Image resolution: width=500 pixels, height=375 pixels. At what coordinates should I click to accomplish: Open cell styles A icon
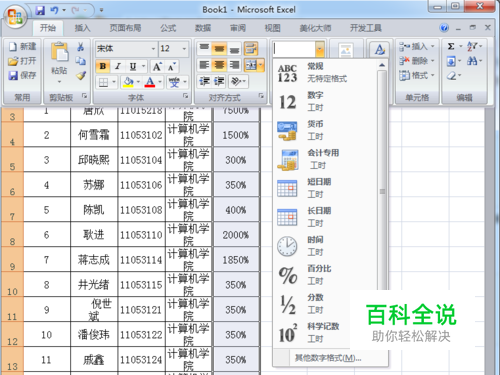point(379,50)
